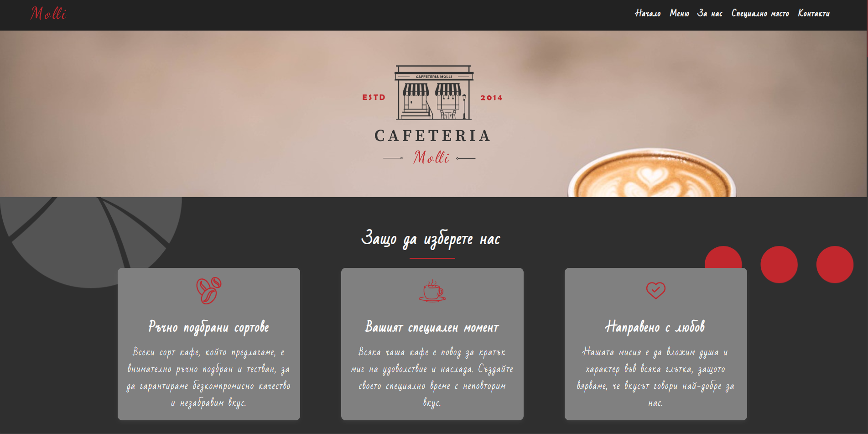Screen dimensions: 868x434
Task: Click the Cafeteria Molli storefront logo
Action: tap(432, 115)
